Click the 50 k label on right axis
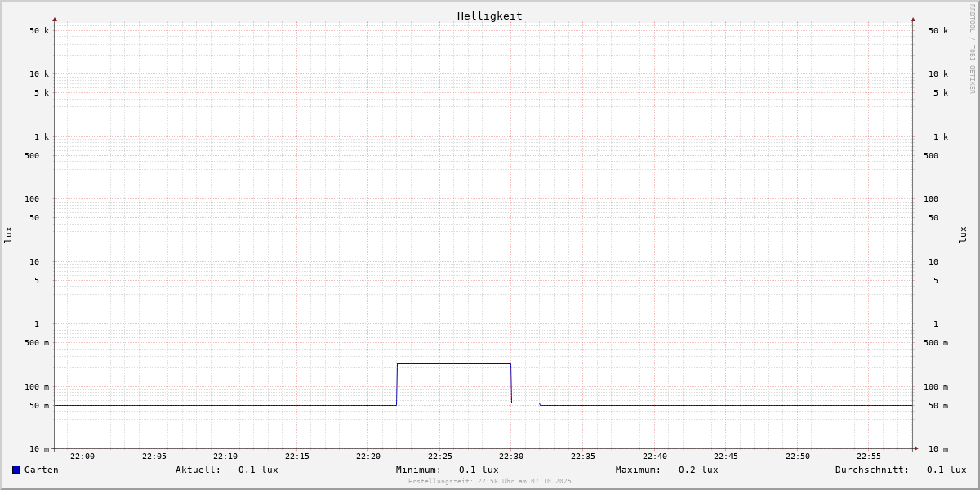 click(938, 31)
